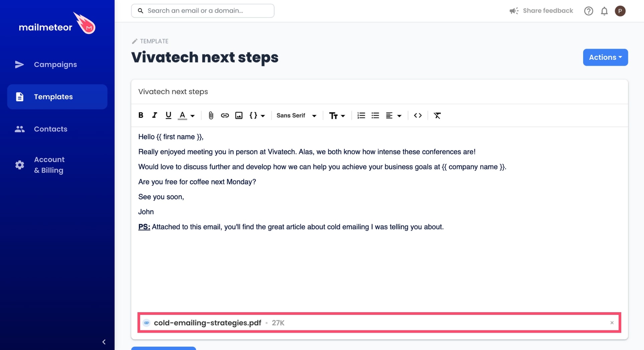The height and width of the screenshot is (350, 644).
Task: Click the text size Tt icon
Action: (x=333, y=115)
